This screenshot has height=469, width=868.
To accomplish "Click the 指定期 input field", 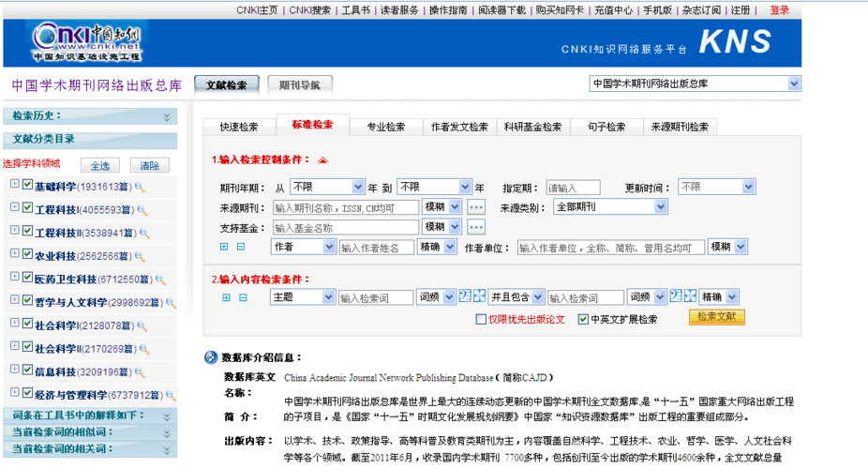I will tap(573, 188).
